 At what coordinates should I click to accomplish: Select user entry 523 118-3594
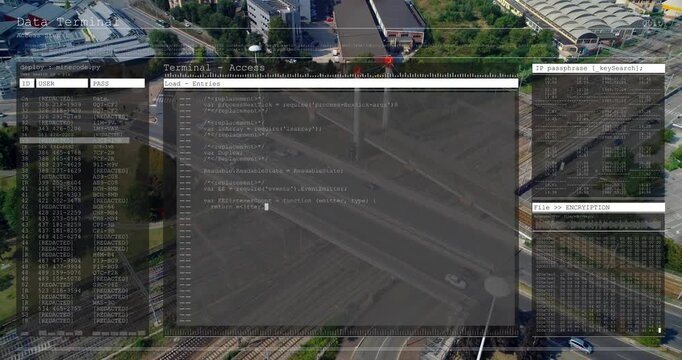[60, 290]
